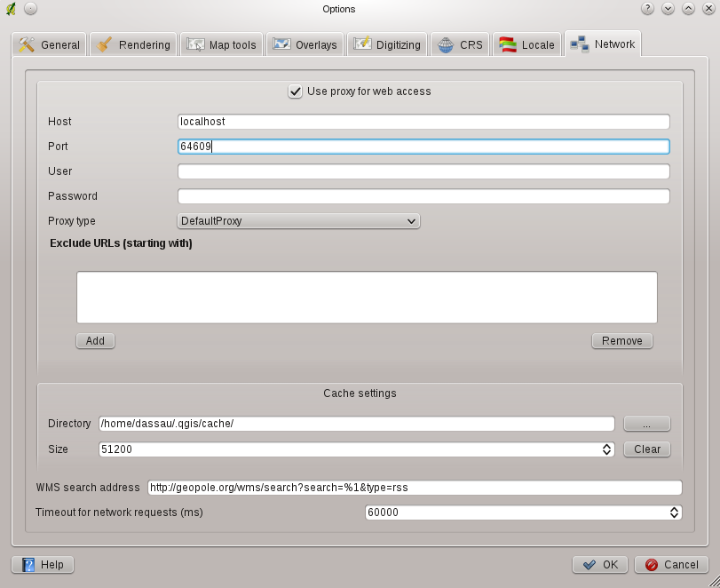Click the Exclude URLs (starting with) label
Viewport: 720px width, 588px height.
[x=121, y=243]
